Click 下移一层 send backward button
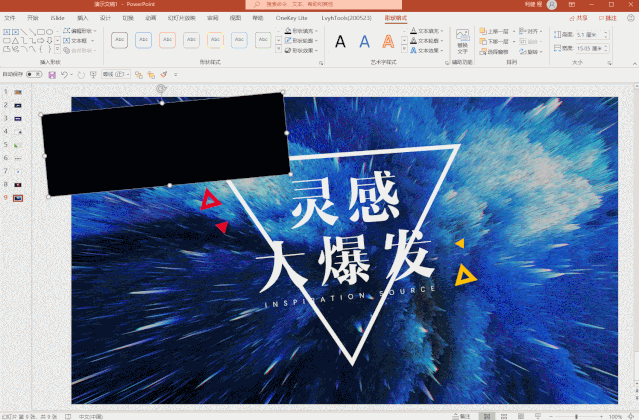 497,41
